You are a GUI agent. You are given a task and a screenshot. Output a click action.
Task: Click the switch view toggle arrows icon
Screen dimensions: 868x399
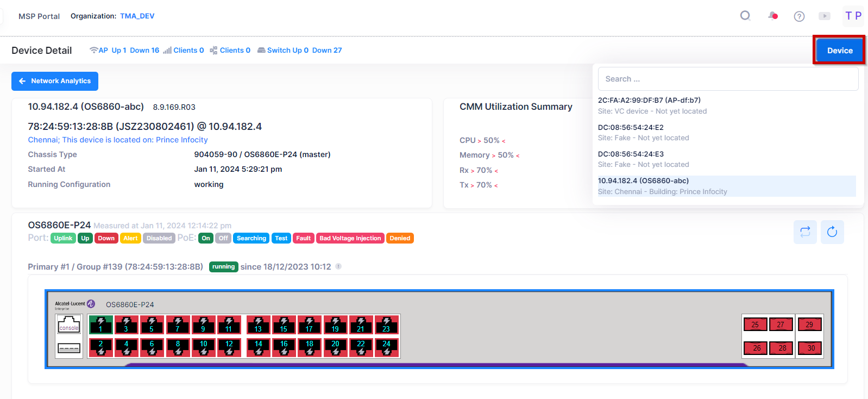click(x=805, y=232)
